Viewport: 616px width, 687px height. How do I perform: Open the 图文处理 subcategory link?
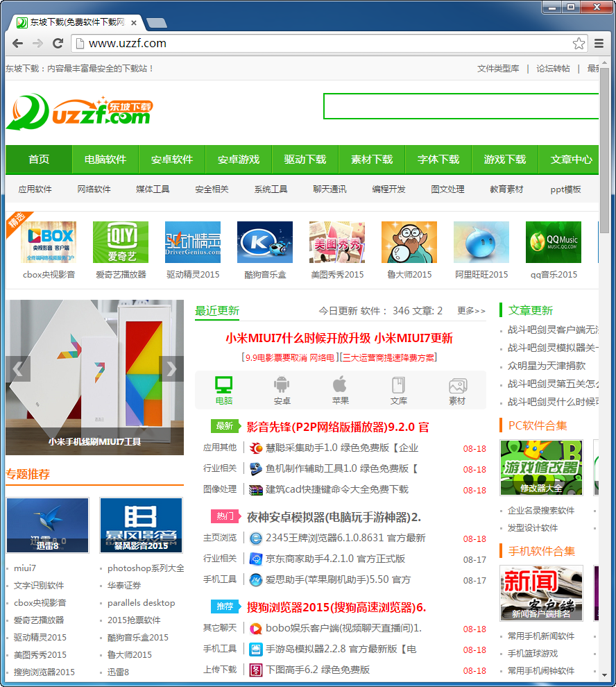click(447, 189)
